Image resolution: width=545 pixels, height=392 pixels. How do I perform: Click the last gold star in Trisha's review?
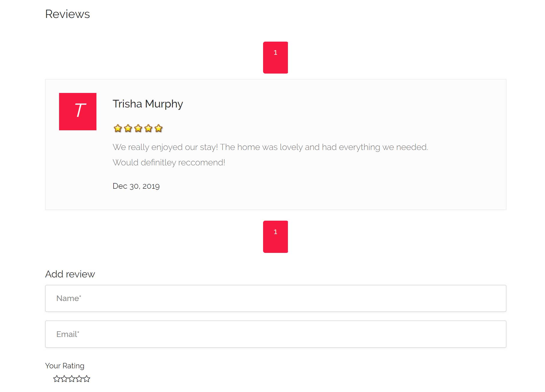pos(158,129)
